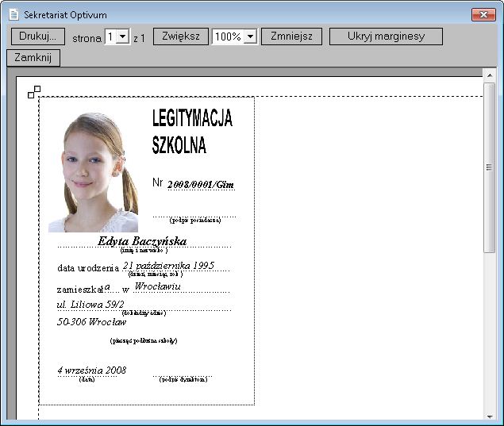Click the student photo on the ID card

coord(93,172)
